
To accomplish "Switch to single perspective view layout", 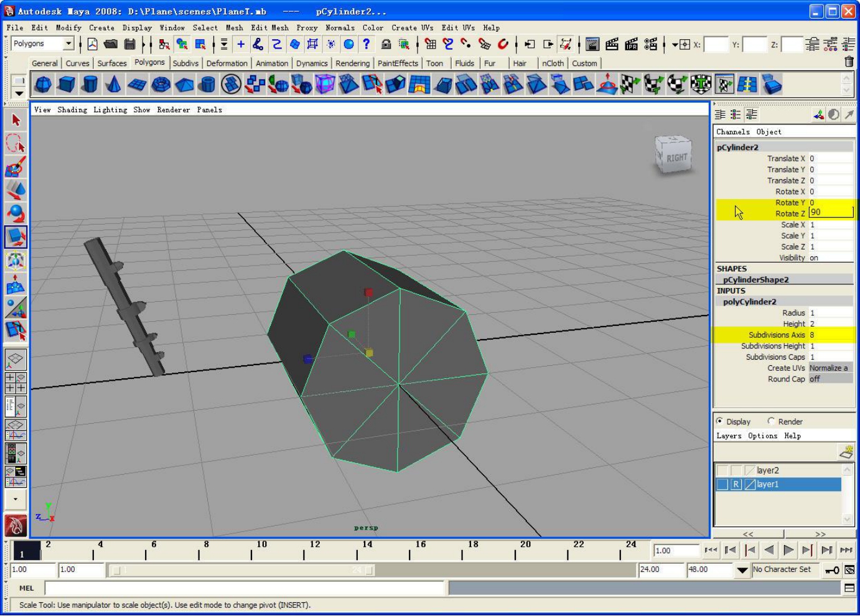I will click(x=16, y=359).
